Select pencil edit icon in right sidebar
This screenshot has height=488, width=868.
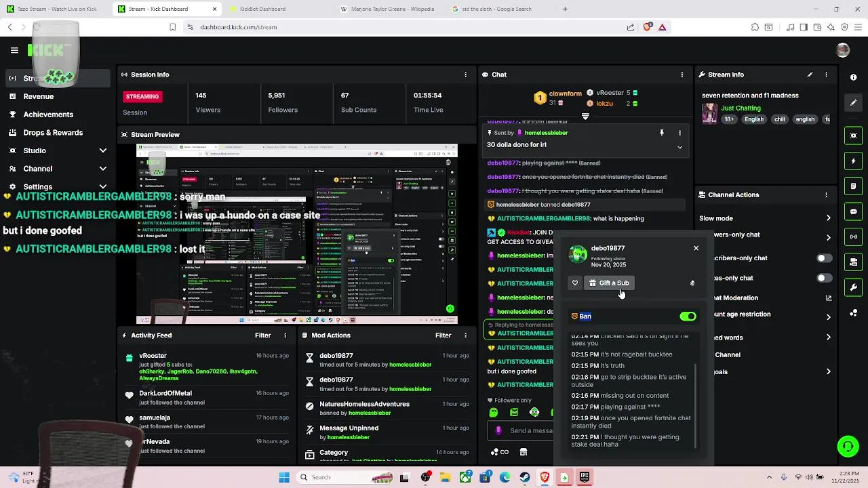click(x=854, y=102)
